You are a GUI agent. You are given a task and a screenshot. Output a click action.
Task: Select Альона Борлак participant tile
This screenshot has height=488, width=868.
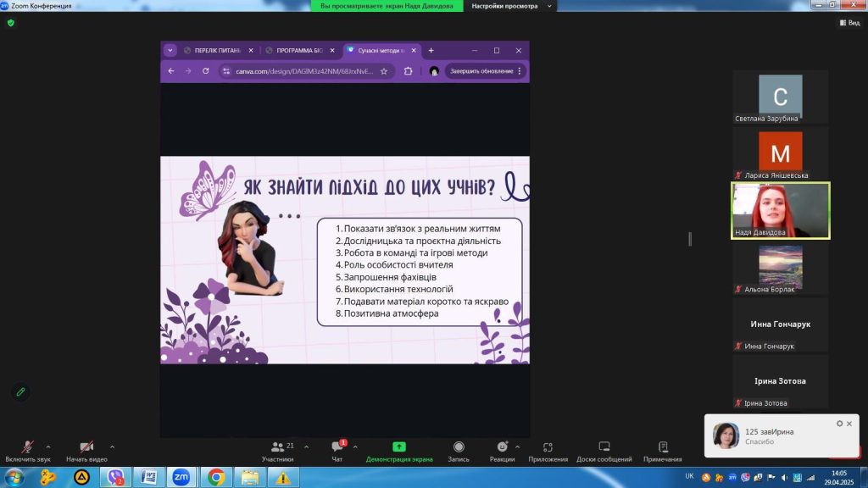[780, 268]
